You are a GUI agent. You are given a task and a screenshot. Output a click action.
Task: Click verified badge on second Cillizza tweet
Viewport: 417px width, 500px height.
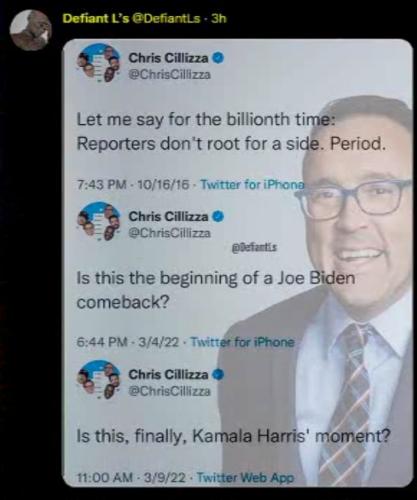(x=218, y=217)
